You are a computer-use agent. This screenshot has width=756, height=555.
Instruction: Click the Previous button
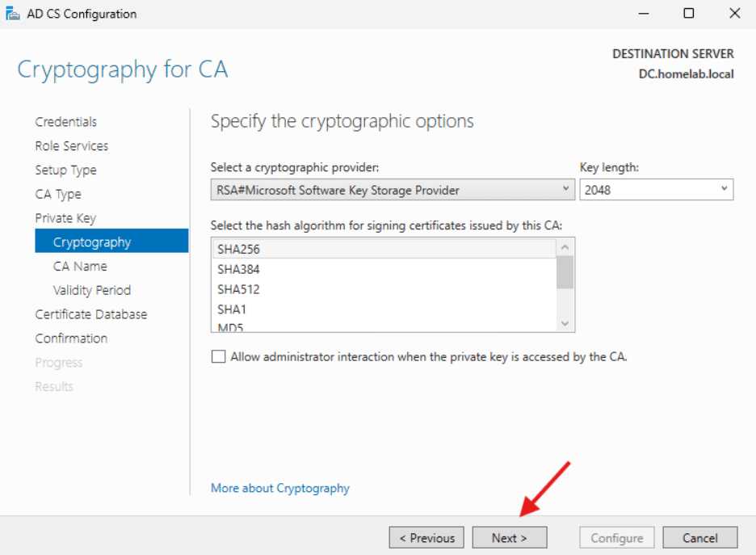tap(426, 536)
